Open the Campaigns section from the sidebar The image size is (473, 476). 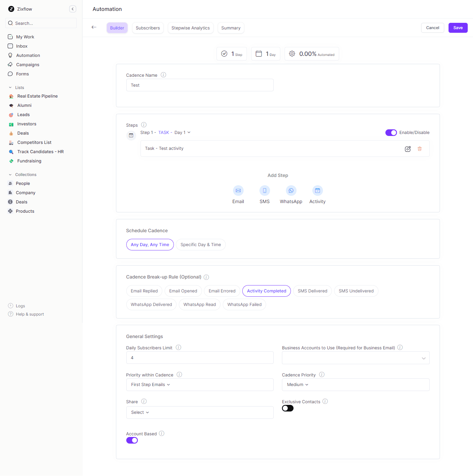(x=28, y=65)
